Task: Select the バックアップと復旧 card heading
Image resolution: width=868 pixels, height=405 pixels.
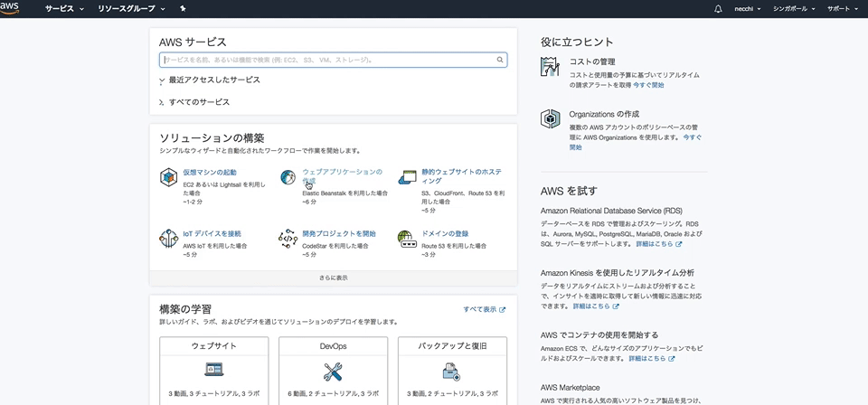Action: 452,346
